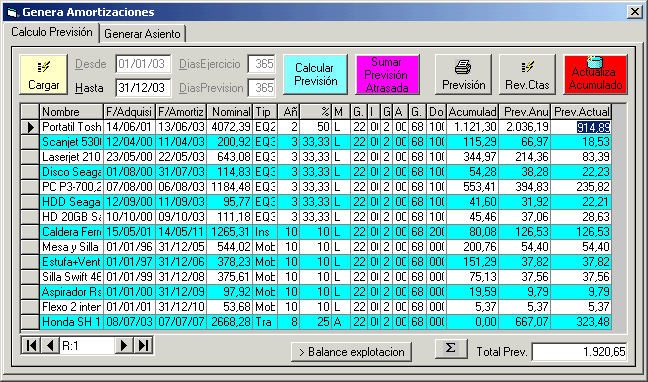
Task: Select the Calculo Previsión tab
Action: point(51,32)
